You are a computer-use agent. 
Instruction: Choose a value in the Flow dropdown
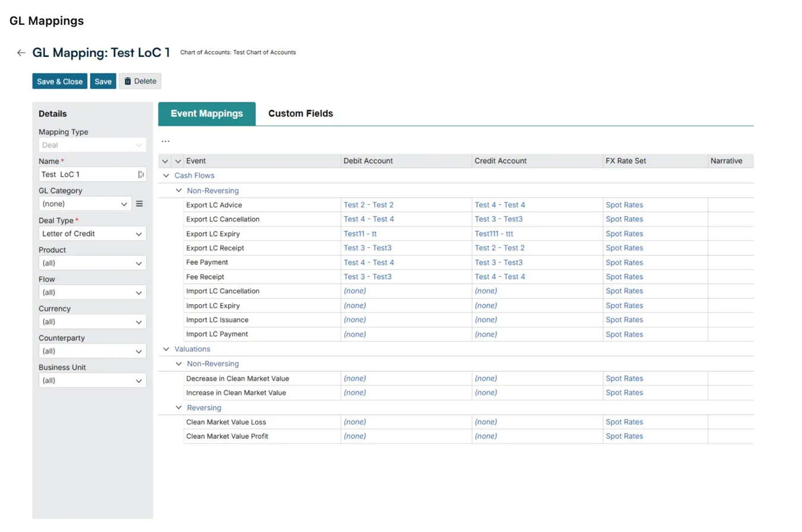tap(93, 293)
